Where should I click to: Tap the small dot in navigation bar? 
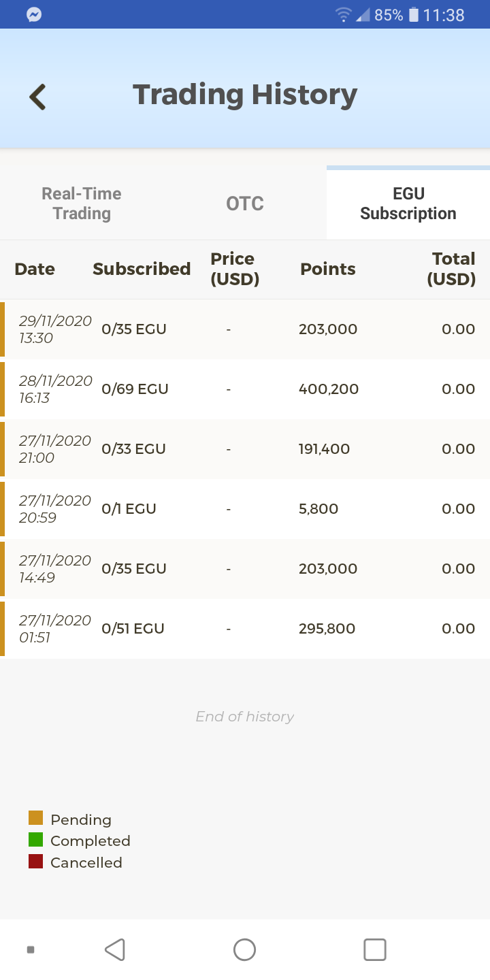(x=31, y=949)
